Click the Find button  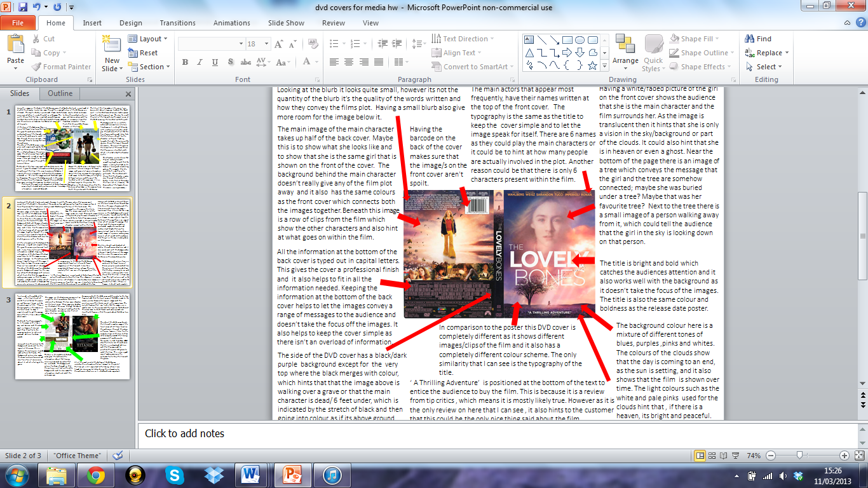[758, 39]
